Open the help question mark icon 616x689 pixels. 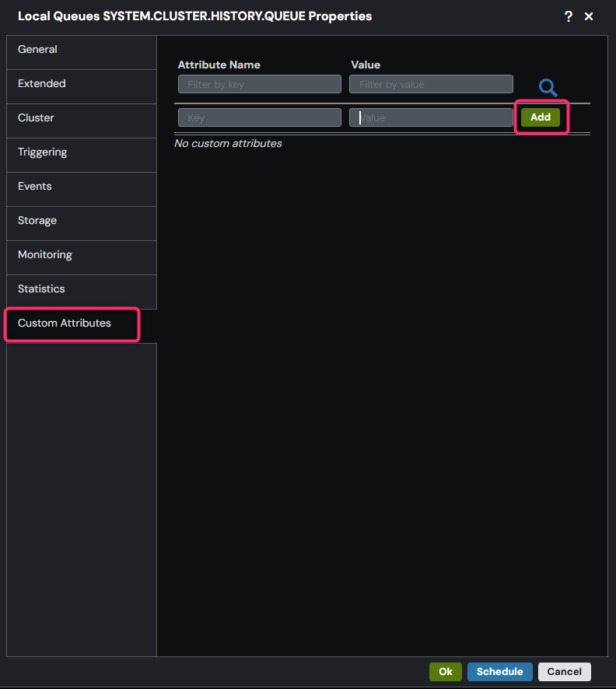(567, 16)
